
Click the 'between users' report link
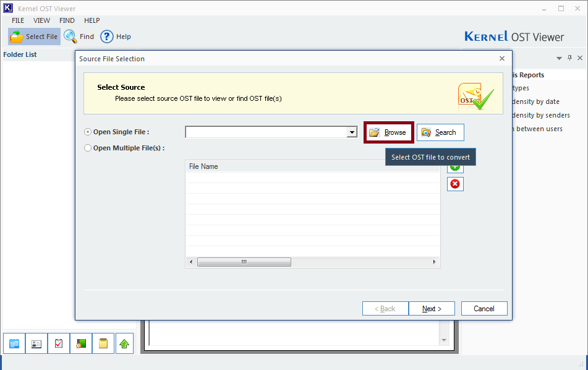538,129
